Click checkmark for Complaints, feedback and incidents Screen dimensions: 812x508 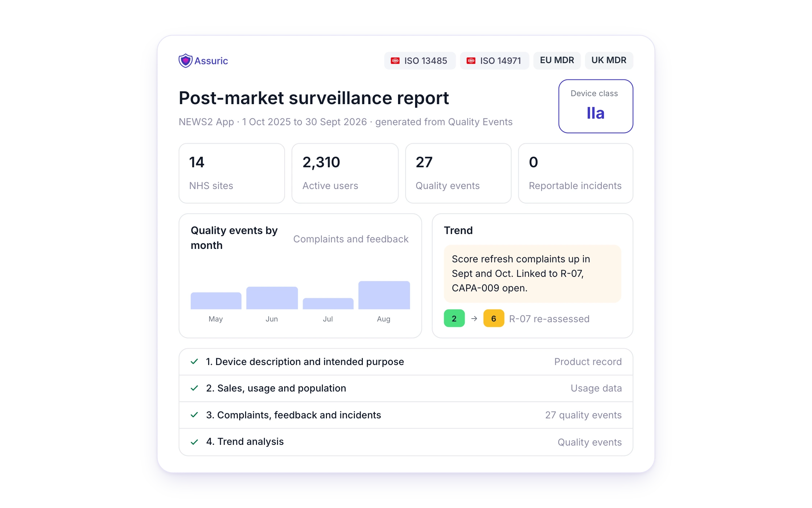pos(194,415)
